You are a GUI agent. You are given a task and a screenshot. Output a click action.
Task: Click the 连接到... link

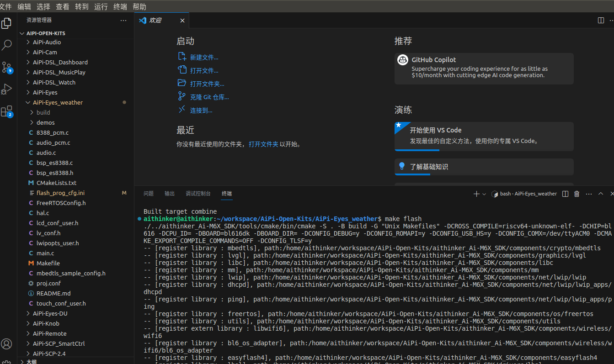[201, 111]
